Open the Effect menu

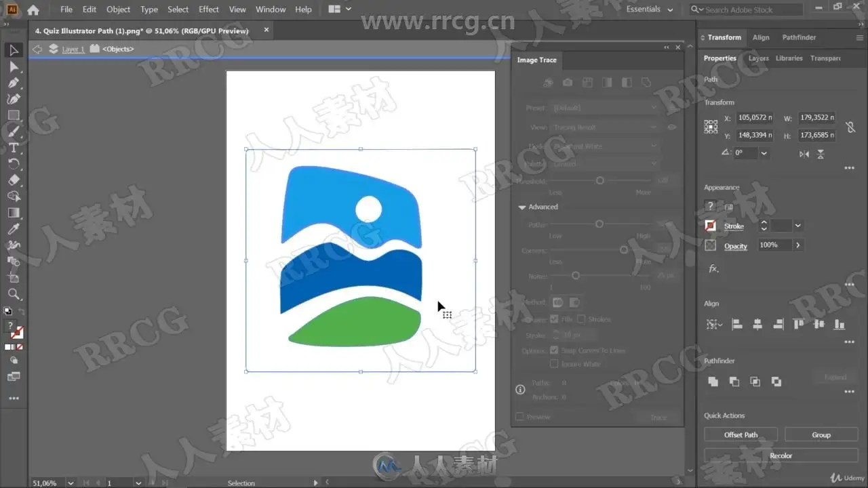209,9
